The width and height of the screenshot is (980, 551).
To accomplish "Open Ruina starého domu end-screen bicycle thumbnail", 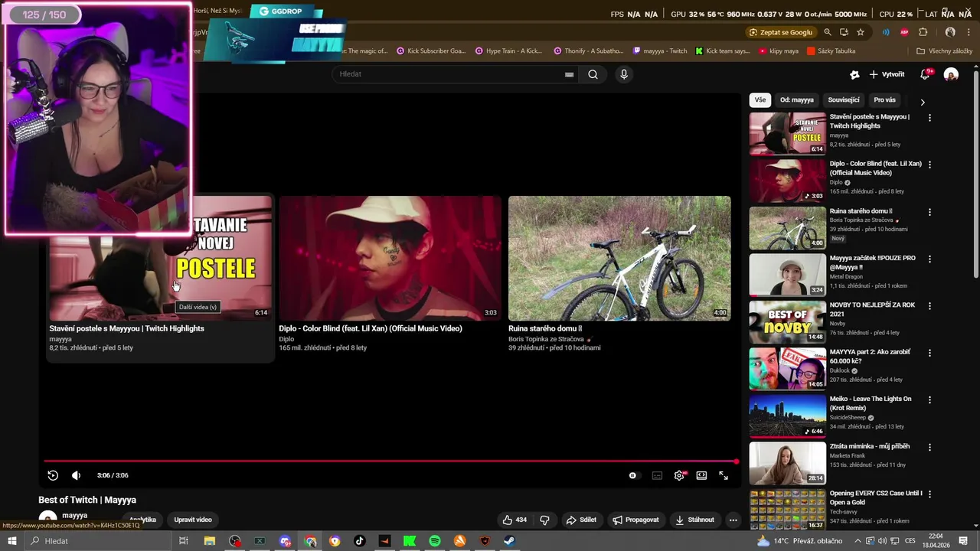I will (619, 258).
